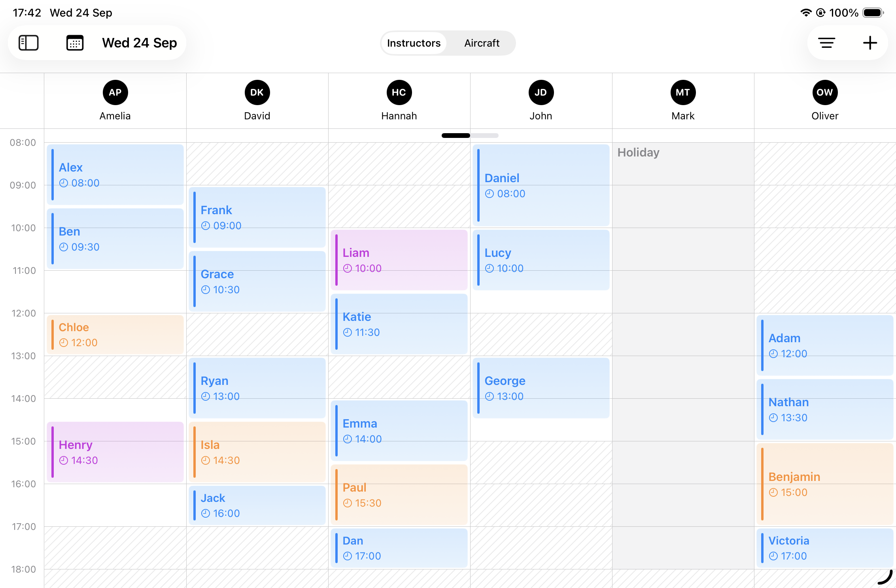
Task: Select Hannah's avatar with HC initials
Action: pos(399,92)
